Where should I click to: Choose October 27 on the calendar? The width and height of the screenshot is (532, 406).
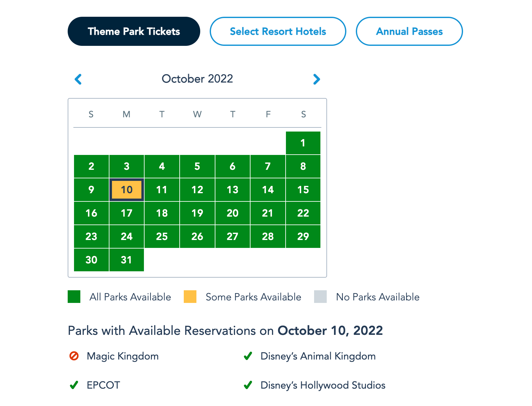click(x=232, y=237)
